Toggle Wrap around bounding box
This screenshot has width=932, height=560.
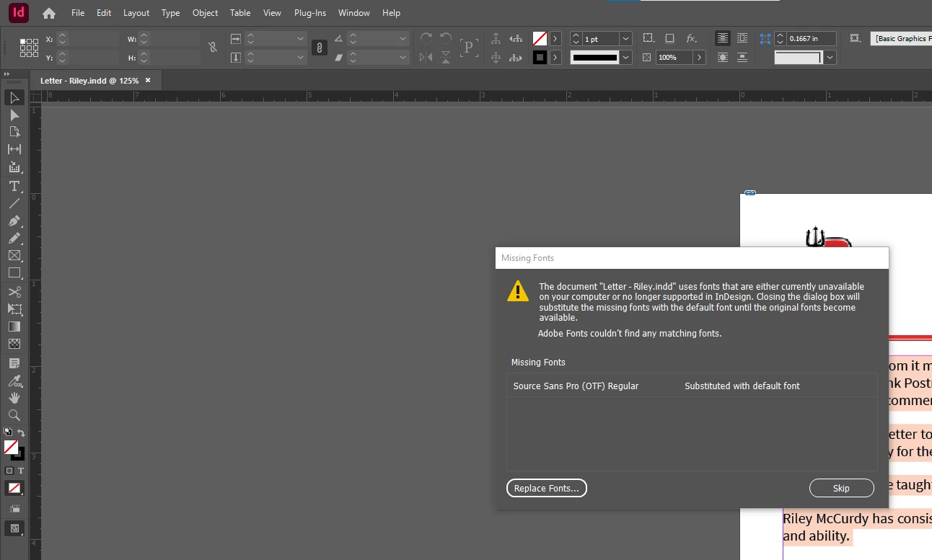tap(742, 38)
